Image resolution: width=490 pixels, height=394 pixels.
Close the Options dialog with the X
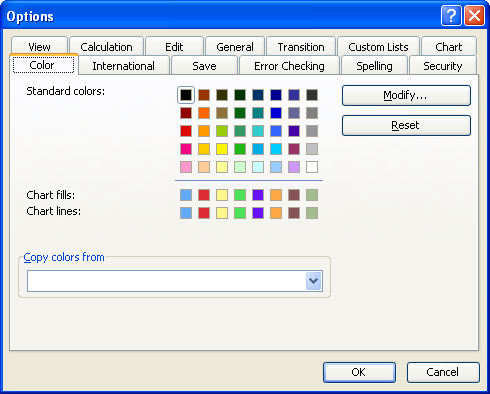474,15
